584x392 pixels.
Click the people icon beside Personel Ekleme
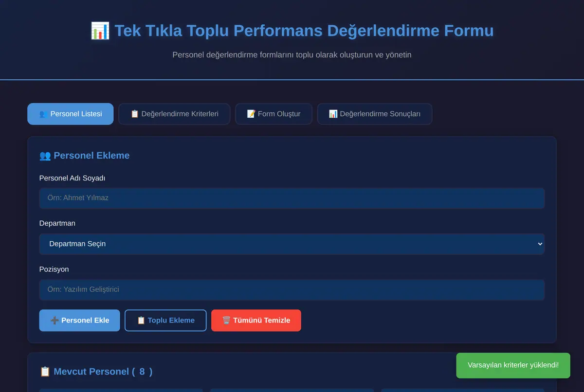pos(45,156)
